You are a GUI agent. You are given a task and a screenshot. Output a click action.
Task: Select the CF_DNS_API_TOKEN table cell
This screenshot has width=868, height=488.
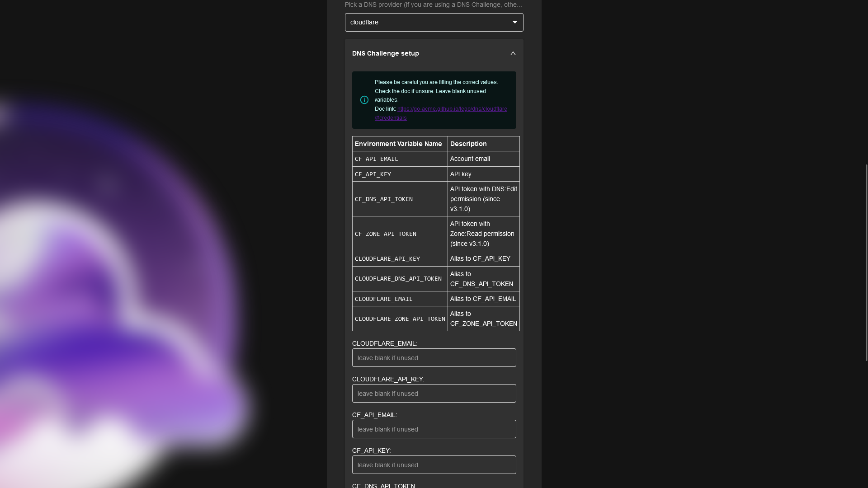[x=400, y=199]
